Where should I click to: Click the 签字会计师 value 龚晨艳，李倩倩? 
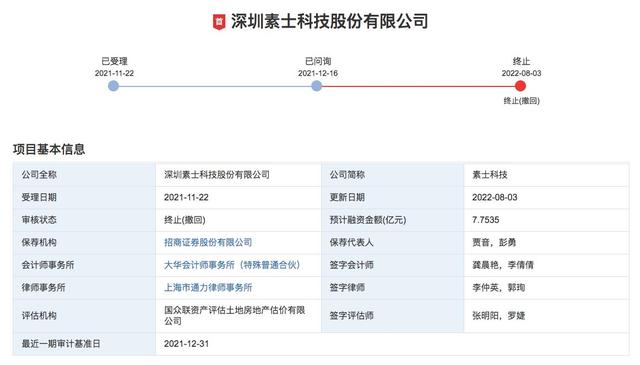[x=503, y=265]
